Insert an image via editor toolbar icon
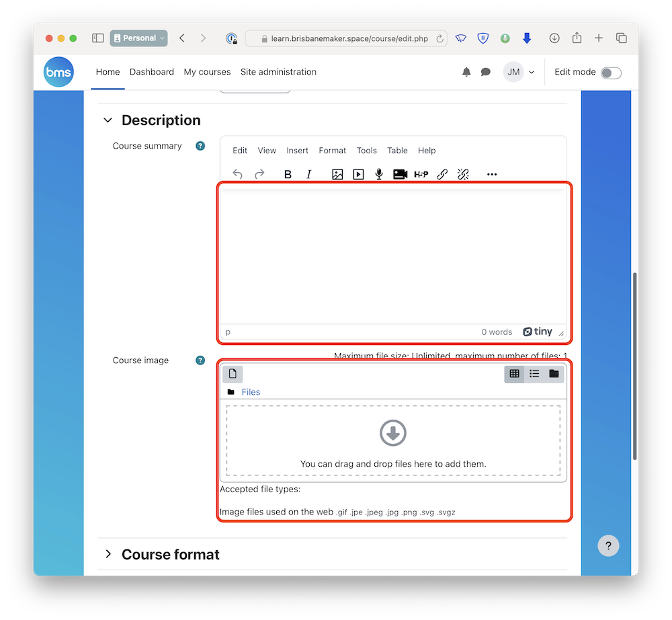The height and width of the screenshot is (620, 672). 337,175
